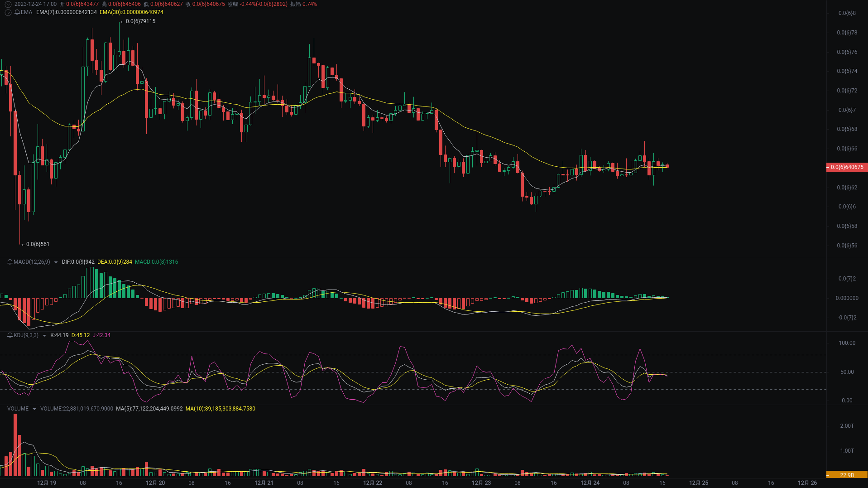
Task: Click the 50.00 label on KDJ axis
Action: 847,372
